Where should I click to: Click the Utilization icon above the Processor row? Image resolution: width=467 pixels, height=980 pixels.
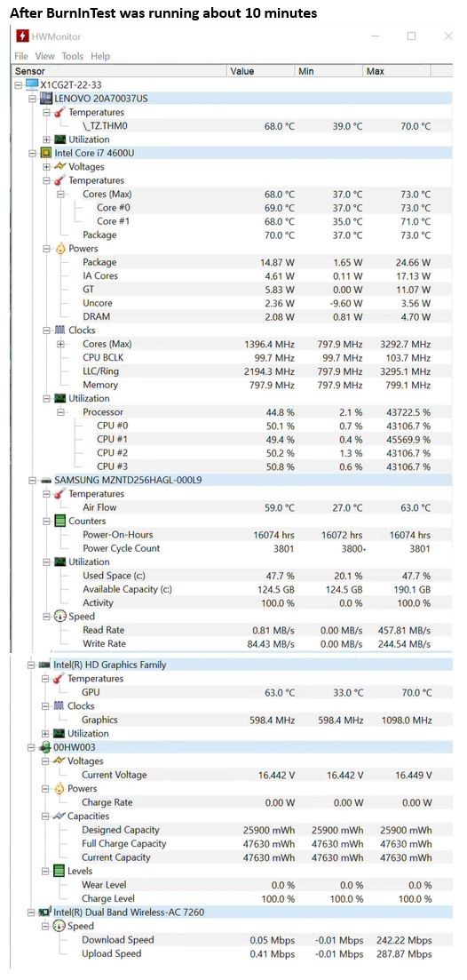(60, 398)
